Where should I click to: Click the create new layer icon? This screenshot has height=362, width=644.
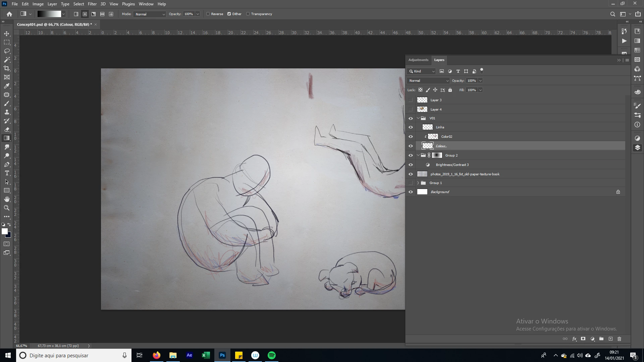pos(610,339)
